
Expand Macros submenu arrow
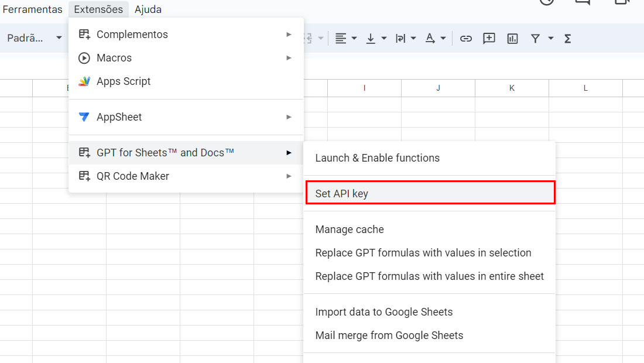point(289,58)
